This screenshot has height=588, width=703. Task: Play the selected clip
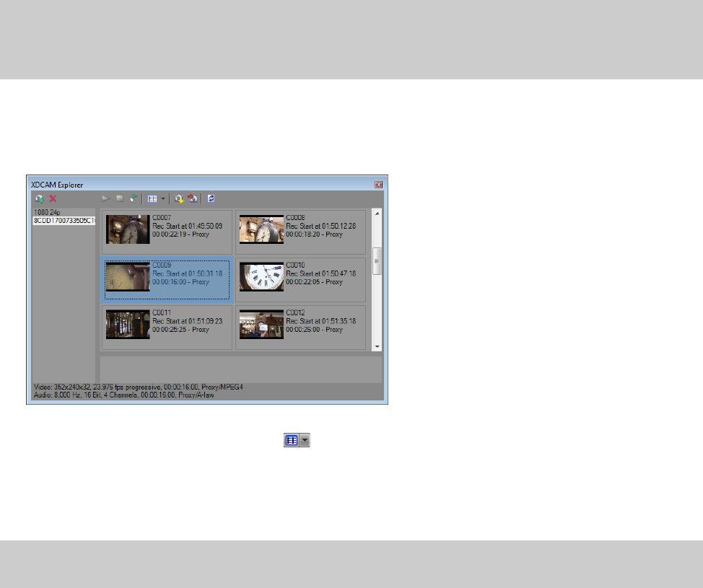coord(106,198)
